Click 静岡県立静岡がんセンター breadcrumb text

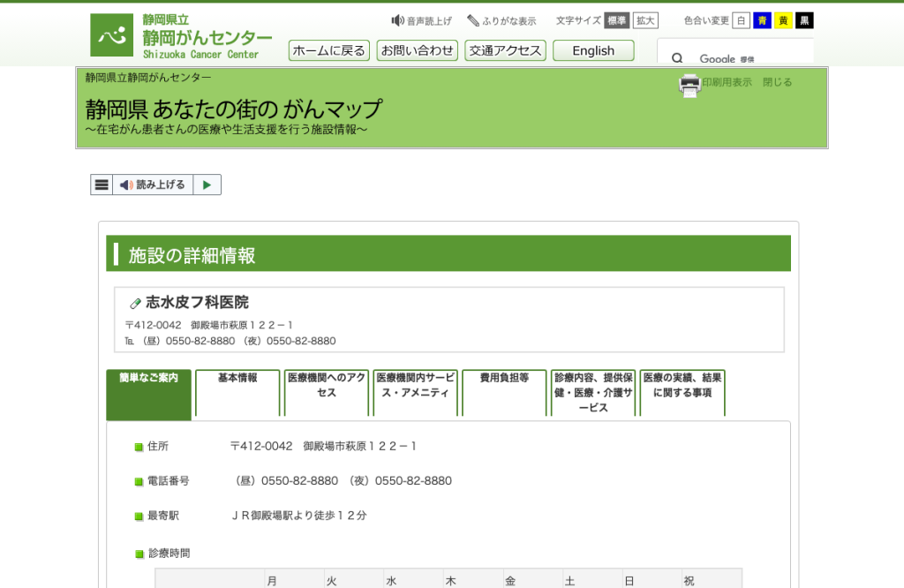148,77
